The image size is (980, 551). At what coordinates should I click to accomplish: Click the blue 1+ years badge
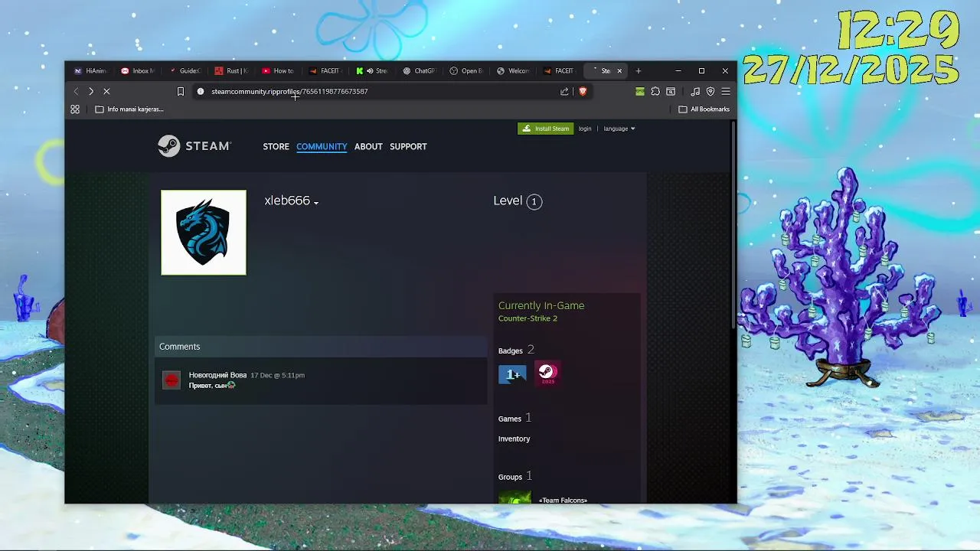(512, 374)
